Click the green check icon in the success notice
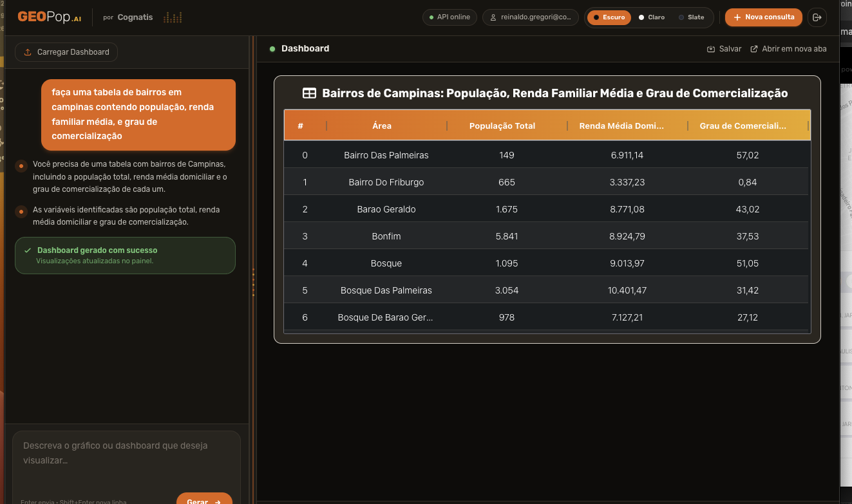This screenshot has width=852, height=504. point(28,250)
